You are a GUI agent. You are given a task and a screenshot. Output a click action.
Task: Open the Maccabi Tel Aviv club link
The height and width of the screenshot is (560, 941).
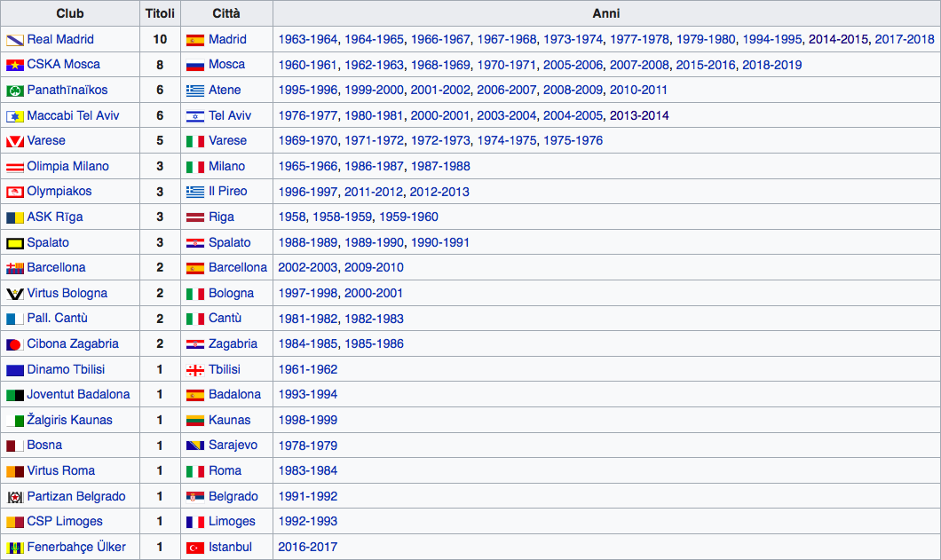pyautogui.click(x=73, y=116)
